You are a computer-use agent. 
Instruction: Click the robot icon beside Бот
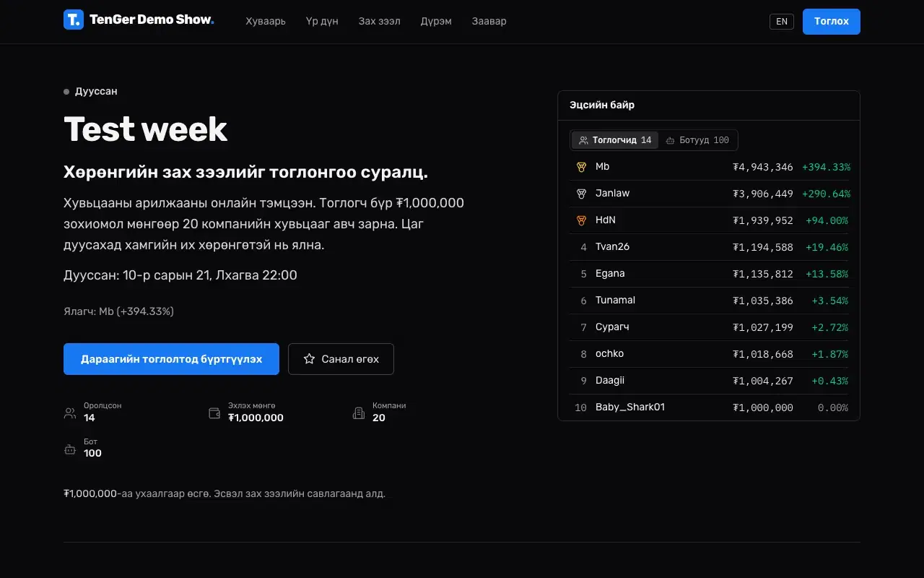(x=70, y=449)
